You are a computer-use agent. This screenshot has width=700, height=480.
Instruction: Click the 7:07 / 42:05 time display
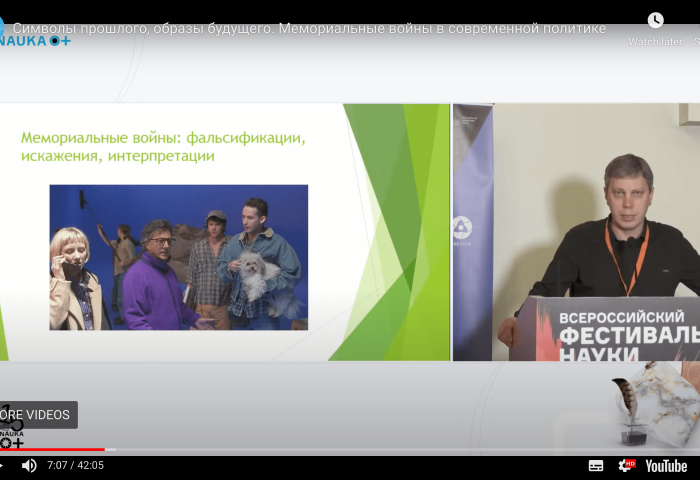point(76,466)
